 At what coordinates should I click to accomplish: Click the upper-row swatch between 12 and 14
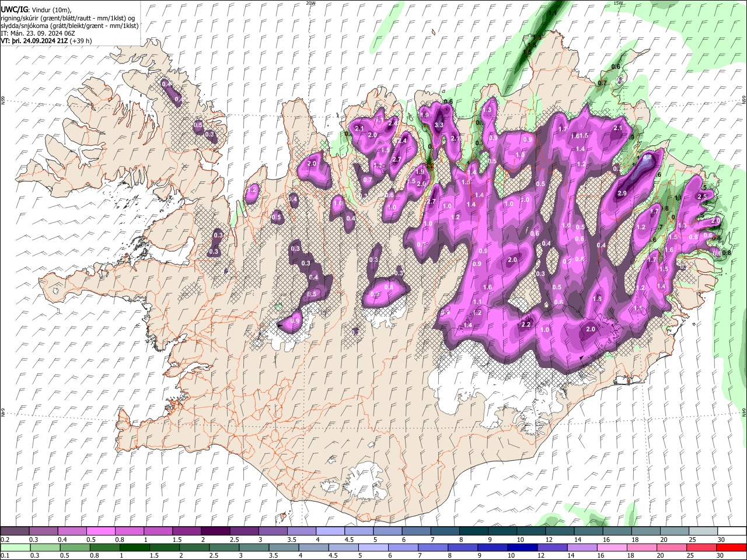560,531
